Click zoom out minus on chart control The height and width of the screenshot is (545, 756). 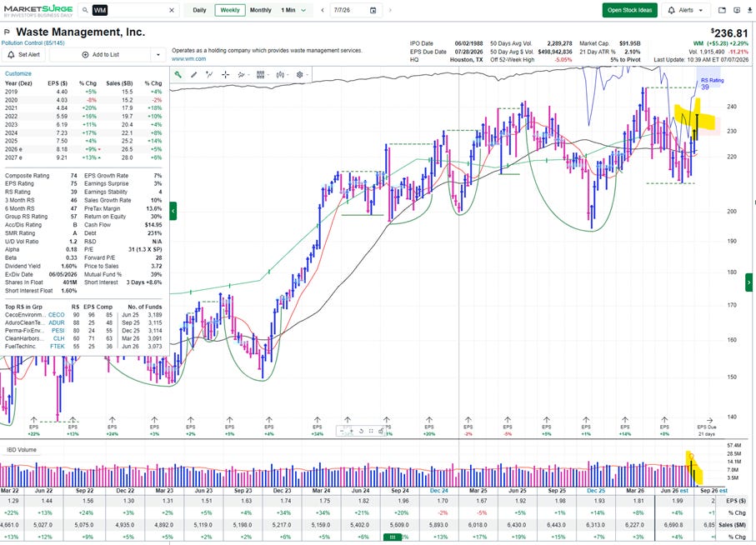[342, 432]
